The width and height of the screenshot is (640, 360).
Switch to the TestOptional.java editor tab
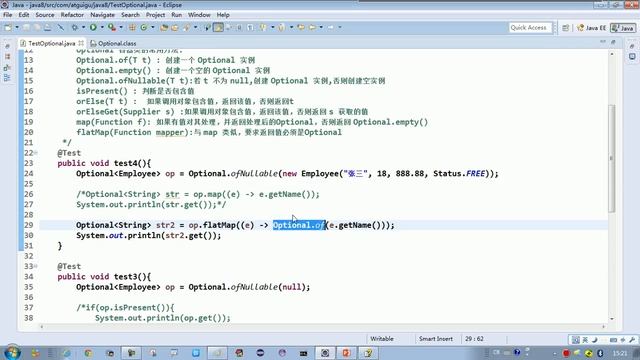(x=51, y=43)
